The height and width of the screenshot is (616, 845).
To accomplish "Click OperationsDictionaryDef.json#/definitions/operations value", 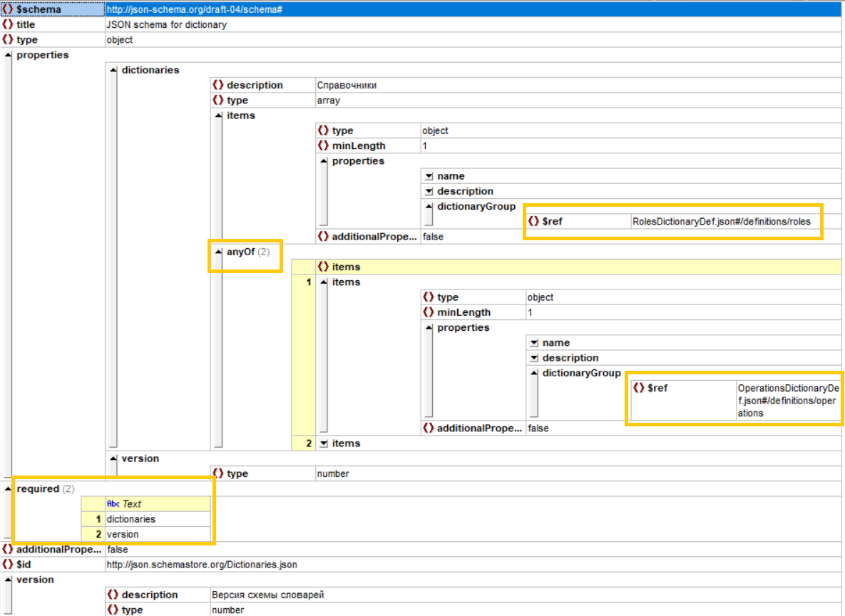I will tap(789, 401).
